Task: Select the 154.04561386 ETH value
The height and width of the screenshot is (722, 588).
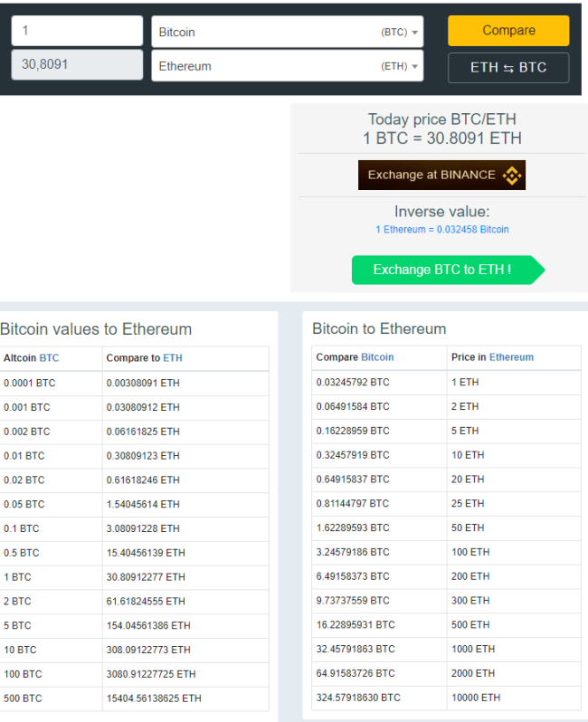Action: (x=148, y=626)
